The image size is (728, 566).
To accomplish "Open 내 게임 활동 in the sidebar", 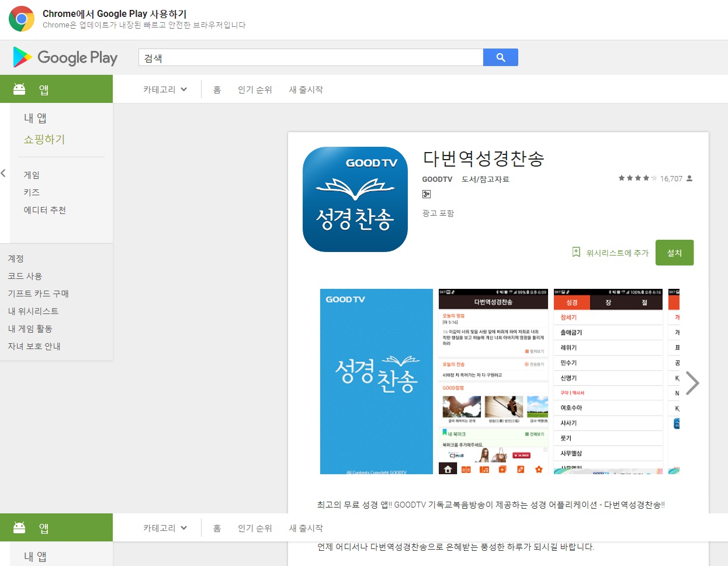I will 30,329.
